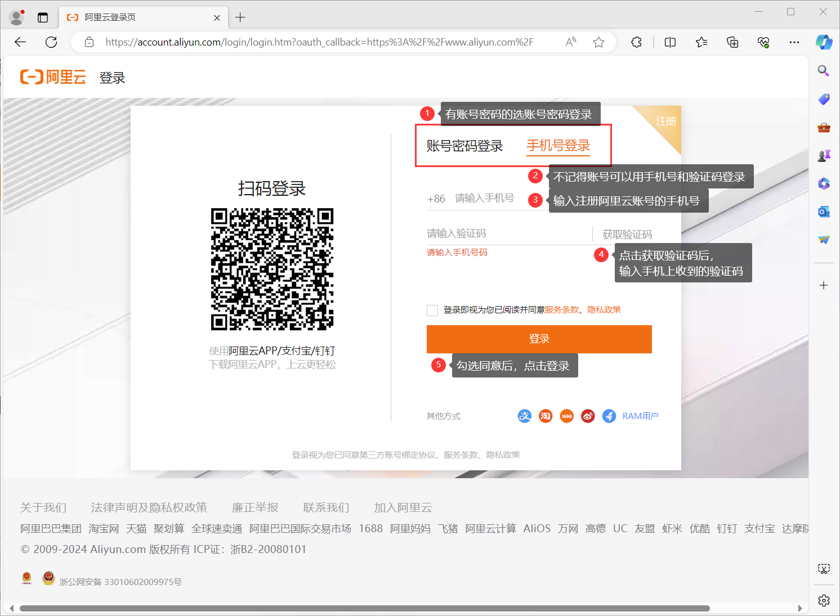This screenshot has width=840, height=616.
Task: Open 阿里云计算 footer link
Action: (490, 529)
